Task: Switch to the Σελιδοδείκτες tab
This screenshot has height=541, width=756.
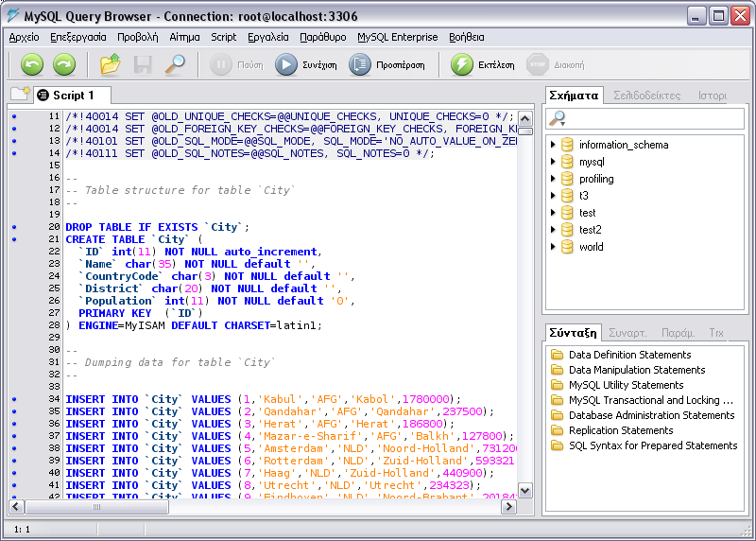Action: [647, 96]
